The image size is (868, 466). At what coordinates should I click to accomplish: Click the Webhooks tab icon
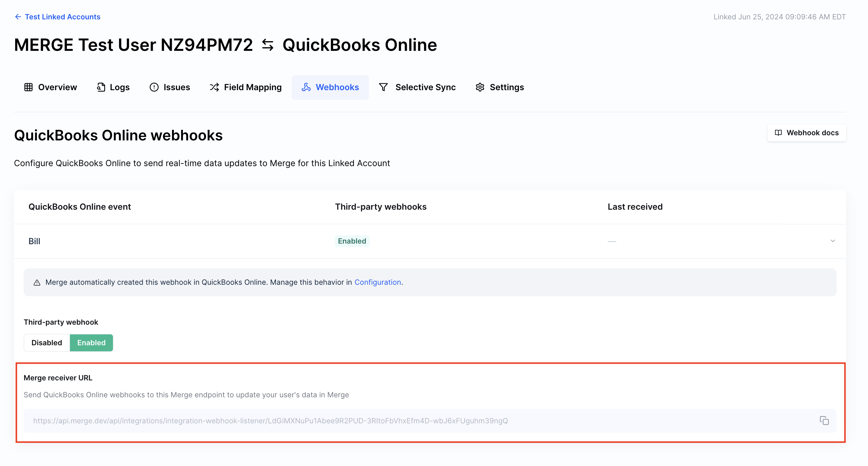point(306,87)
